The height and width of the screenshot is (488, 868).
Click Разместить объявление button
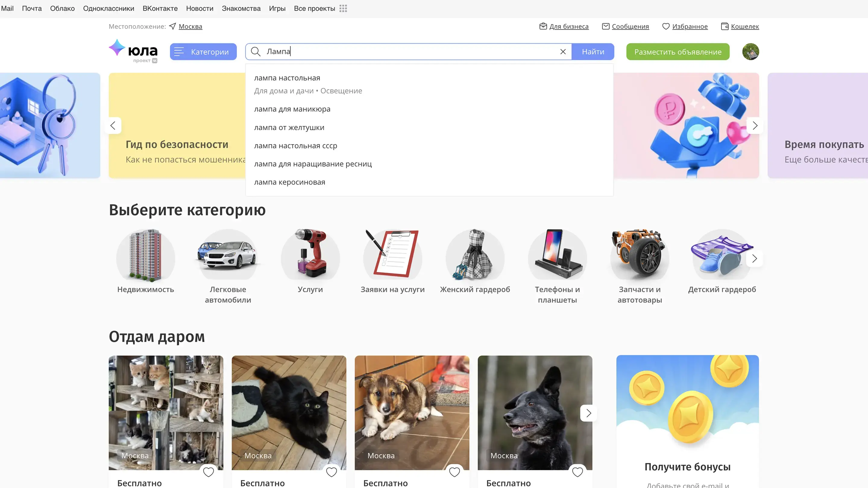click(678, 52)
